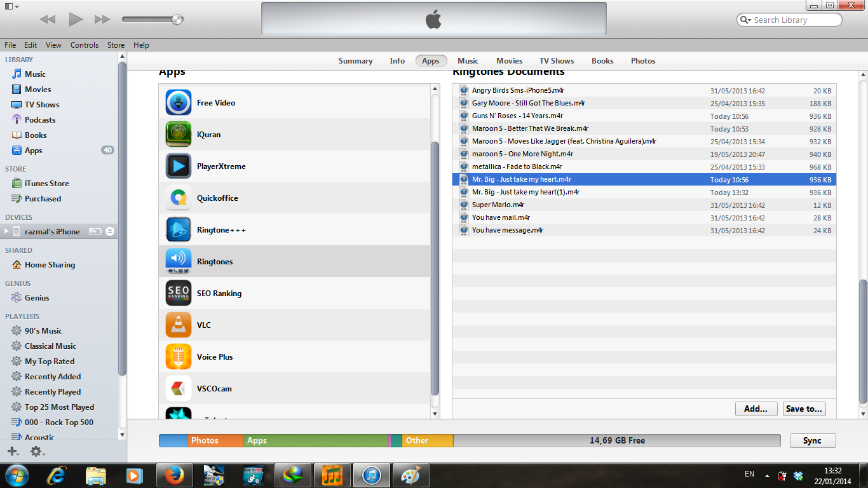Switch to the Photos tab

click(x=643, y=61)
